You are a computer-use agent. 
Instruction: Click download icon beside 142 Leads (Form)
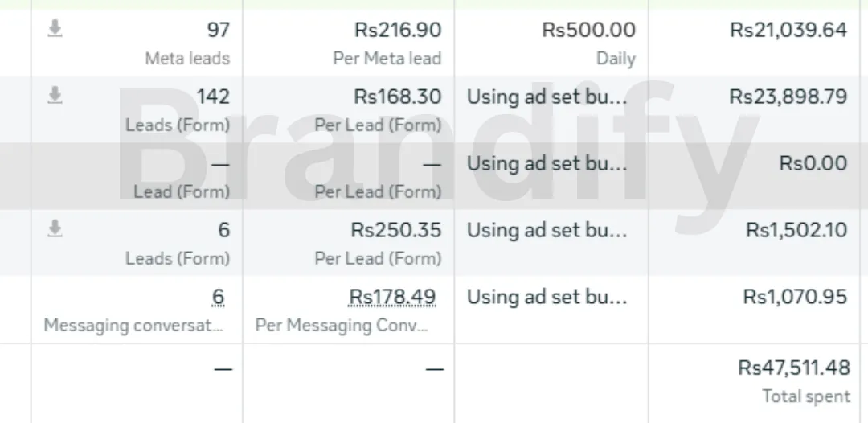click(x=55, y=97)
